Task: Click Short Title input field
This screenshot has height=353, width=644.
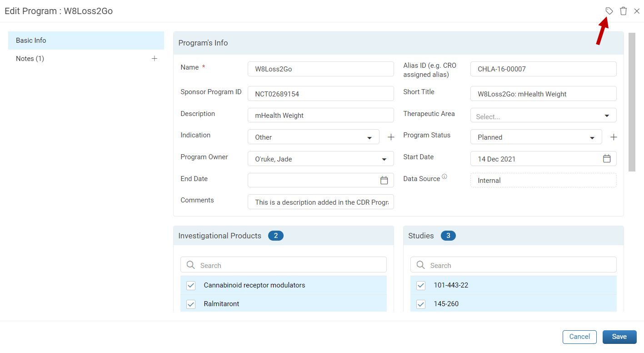Action: (543, 93)
